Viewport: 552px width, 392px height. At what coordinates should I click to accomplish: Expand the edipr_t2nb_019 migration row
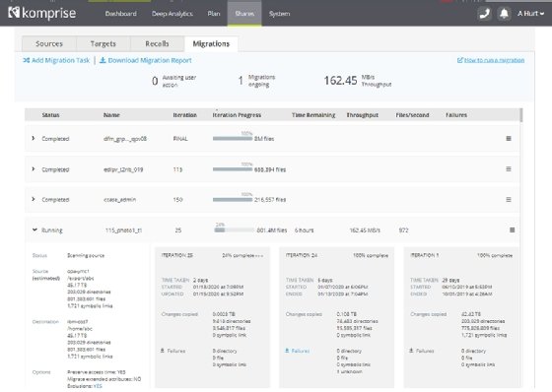[34, 168]
